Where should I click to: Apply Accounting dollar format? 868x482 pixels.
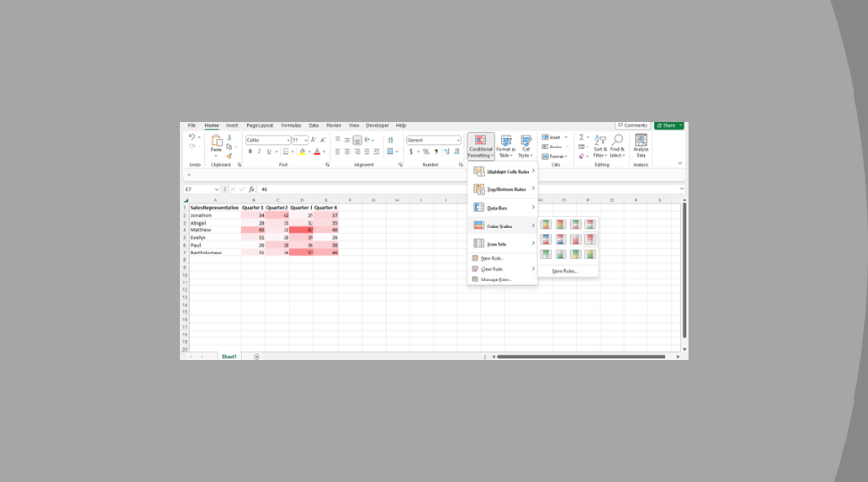click(411, 151)
